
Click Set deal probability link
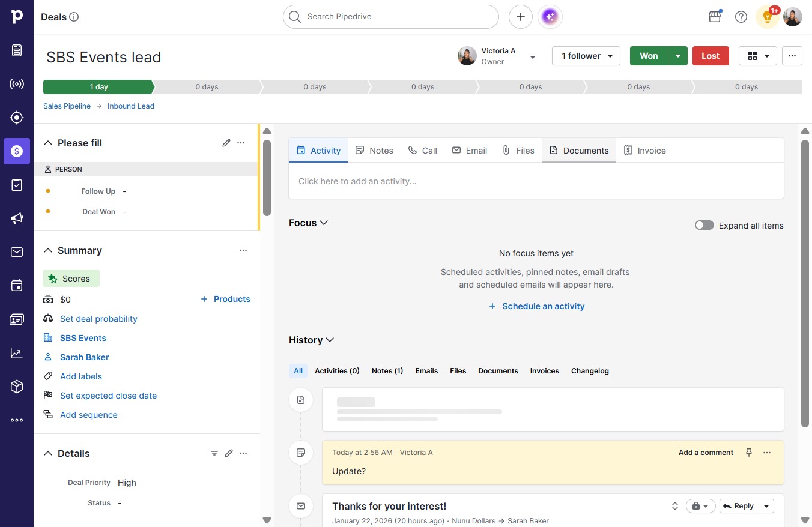pos(98,319)
